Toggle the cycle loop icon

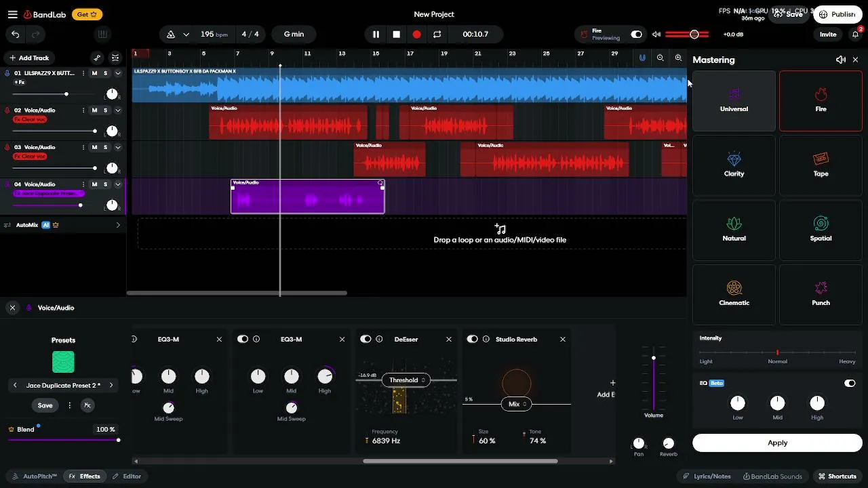[x=437, y=35]
